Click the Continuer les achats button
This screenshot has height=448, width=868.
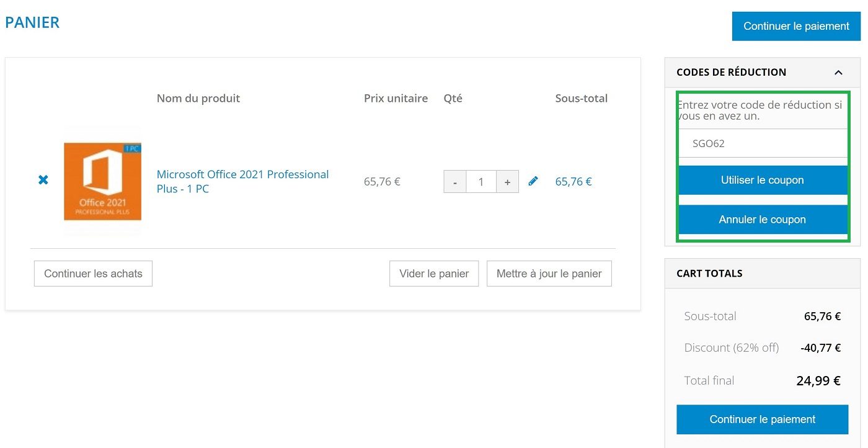(93, 274)
